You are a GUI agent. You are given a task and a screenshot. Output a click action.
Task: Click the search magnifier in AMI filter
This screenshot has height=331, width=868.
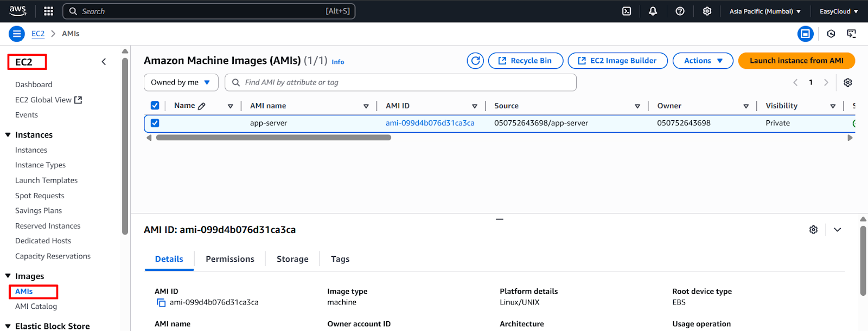click(x=236, y=82)
